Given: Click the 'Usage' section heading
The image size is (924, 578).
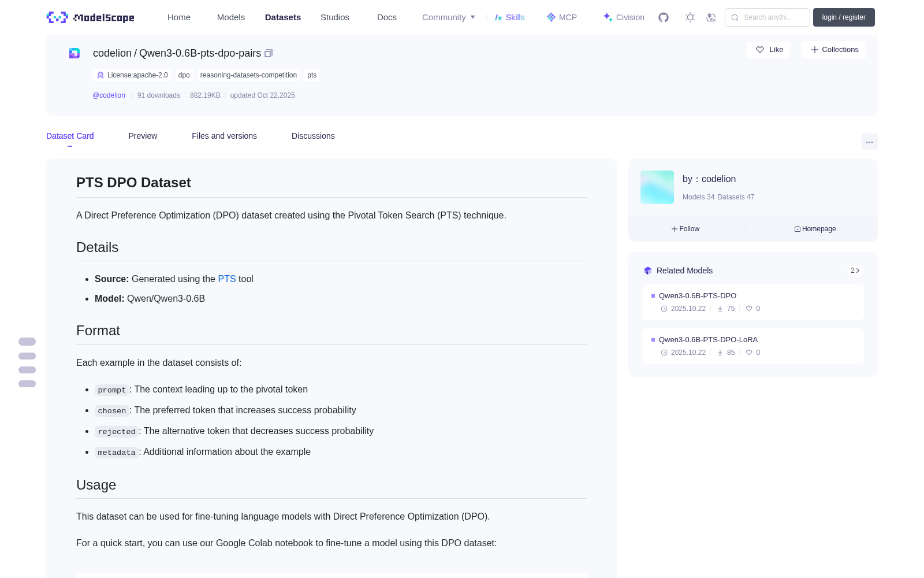Looking at the screenshot, I should pos(96,485).
